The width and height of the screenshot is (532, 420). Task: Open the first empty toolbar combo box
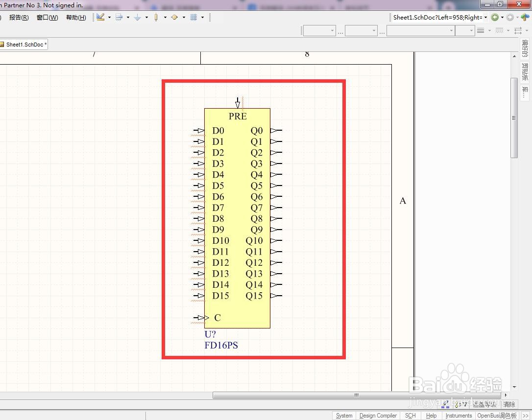tap(319, 30)
